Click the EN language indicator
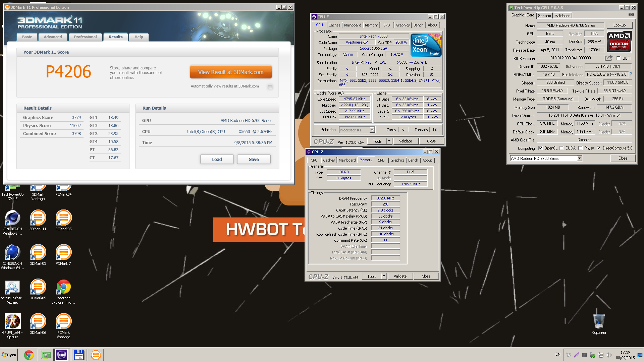 (x=558, y=354)
